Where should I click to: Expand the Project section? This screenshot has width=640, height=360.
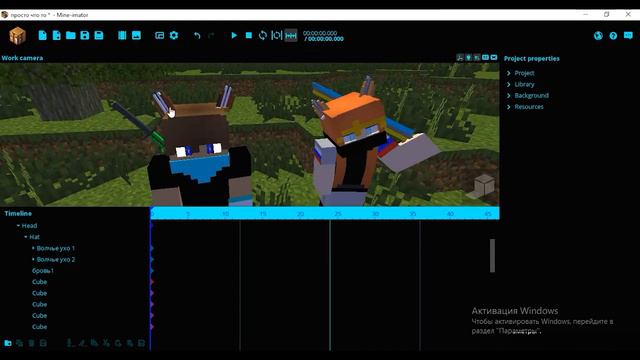[509, 73]
